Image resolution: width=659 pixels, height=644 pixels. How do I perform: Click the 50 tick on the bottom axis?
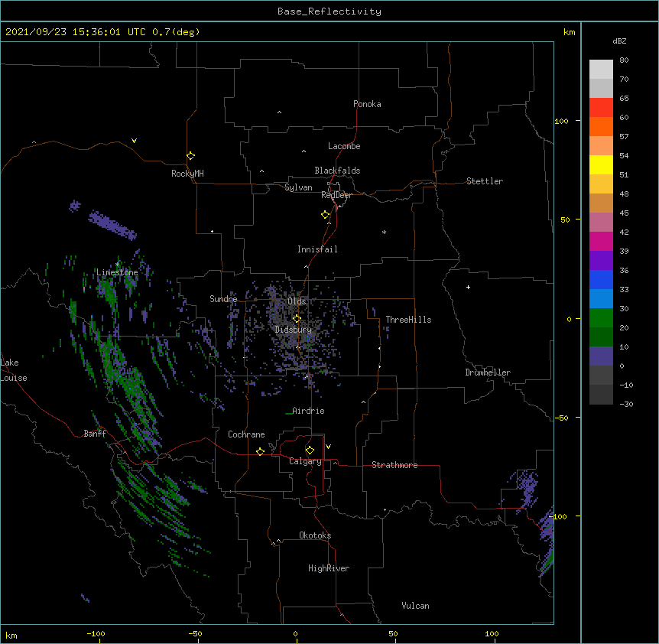(393, 633)
